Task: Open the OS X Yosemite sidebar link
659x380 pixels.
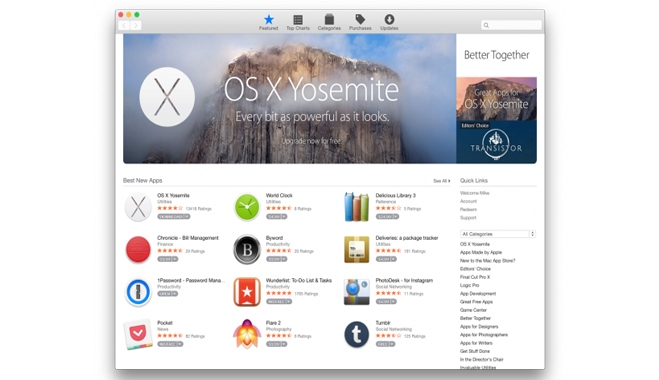Action: tap(475, 244)
